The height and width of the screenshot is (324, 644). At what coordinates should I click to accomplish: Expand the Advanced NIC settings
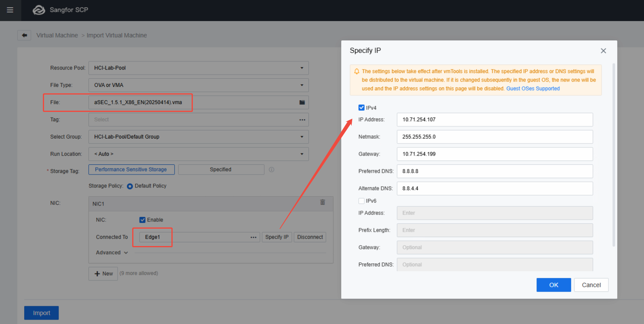112,252
